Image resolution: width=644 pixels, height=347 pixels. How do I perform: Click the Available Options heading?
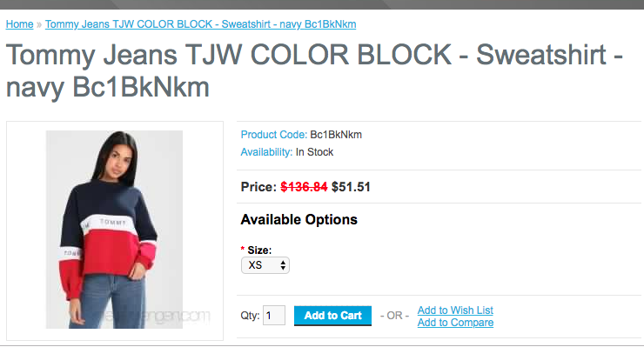coord(299,220)
